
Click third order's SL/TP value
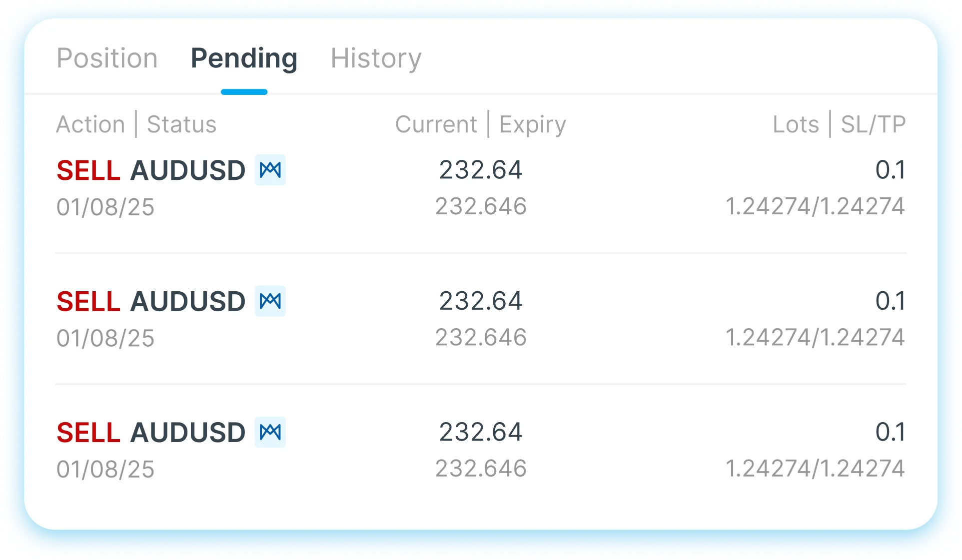[x=815, y=468]
